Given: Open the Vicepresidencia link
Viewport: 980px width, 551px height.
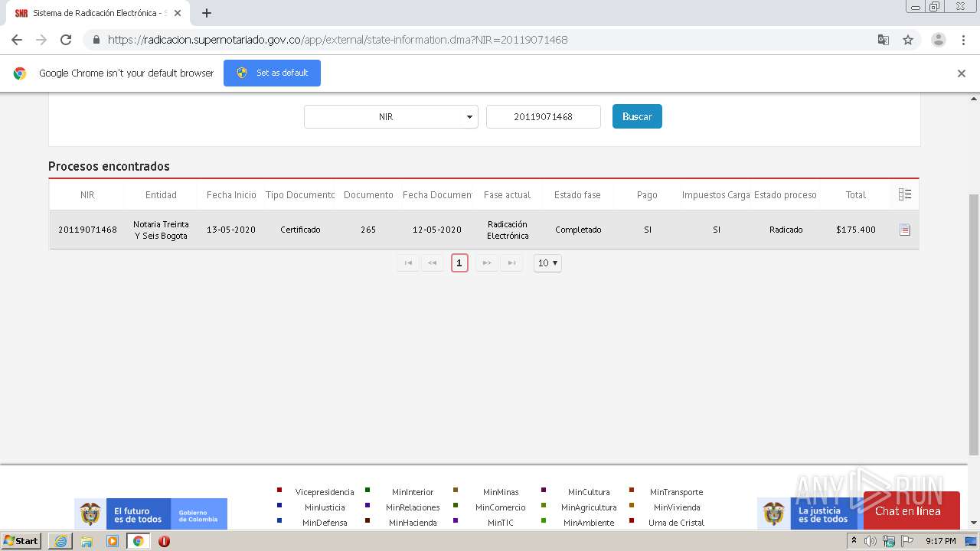Looking at the screenshot, I should point(325,492).
